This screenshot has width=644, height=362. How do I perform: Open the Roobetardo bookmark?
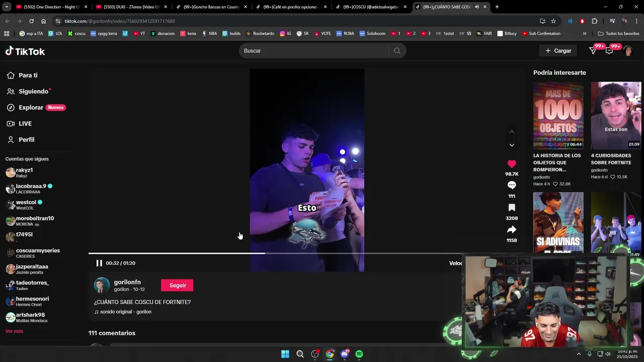pyautogui.click(x=260, y=34)
